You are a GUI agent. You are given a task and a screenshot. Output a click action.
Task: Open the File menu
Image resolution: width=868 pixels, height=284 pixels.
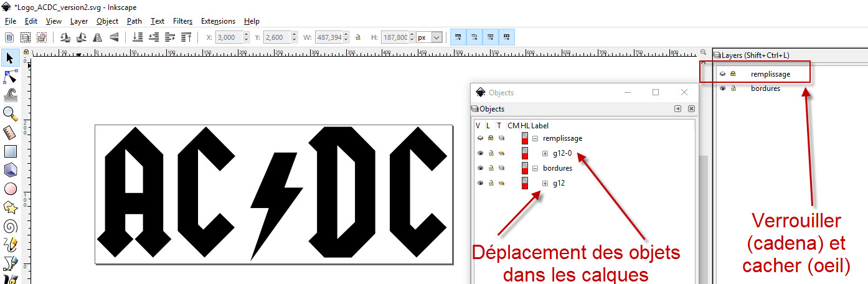[11, 21]
